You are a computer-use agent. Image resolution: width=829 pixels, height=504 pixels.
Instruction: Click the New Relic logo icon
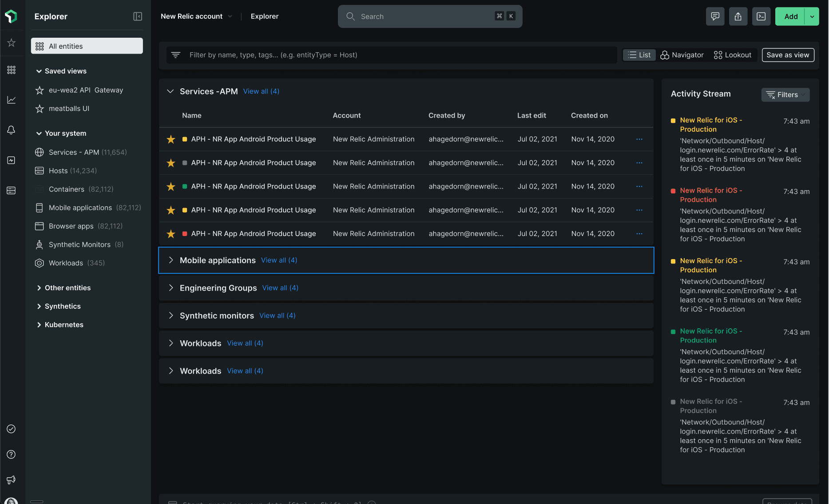tap(11, 16)
